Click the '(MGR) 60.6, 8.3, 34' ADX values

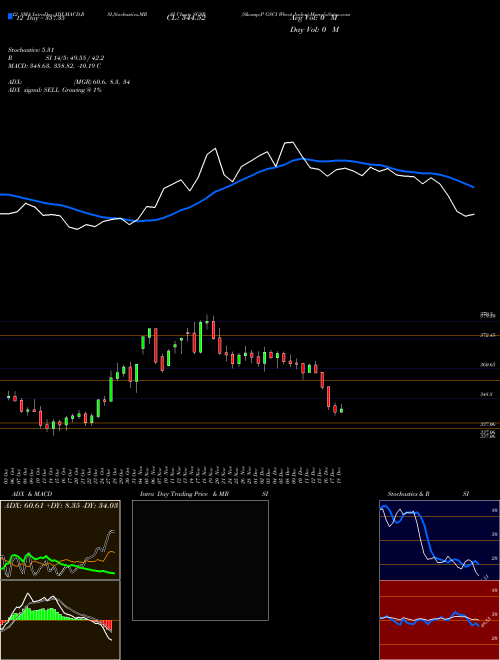point(101,82)
